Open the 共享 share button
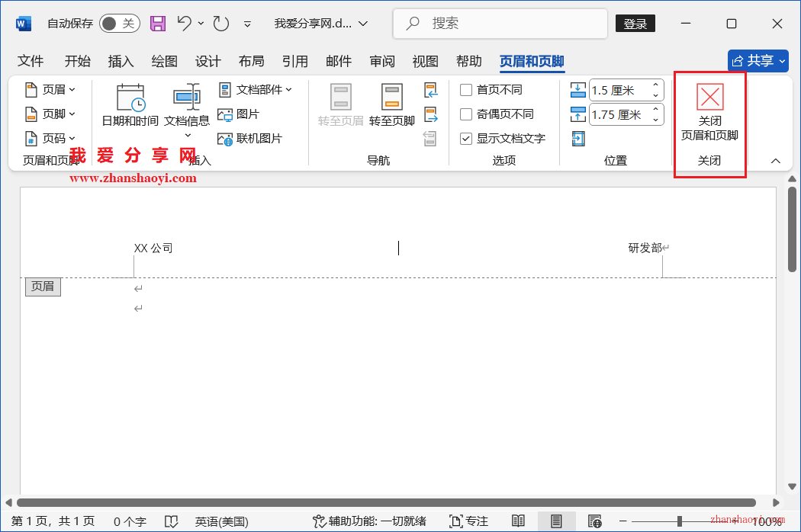This screenshot has width=801, height=532. click(758, 61)
